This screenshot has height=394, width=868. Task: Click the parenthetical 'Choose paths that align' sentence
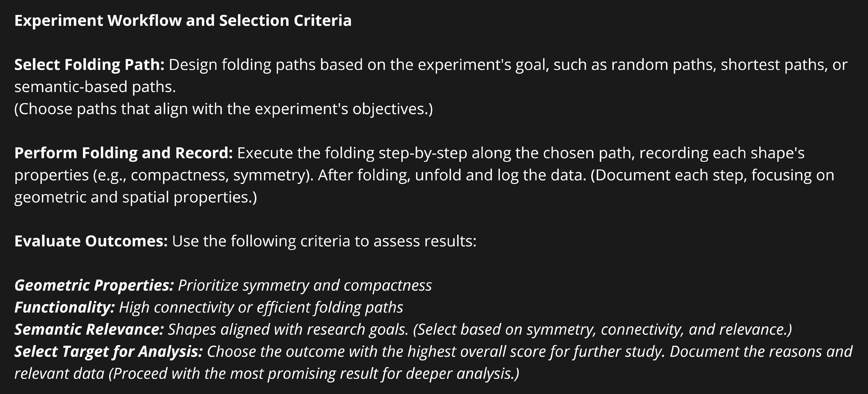(224, 109)
